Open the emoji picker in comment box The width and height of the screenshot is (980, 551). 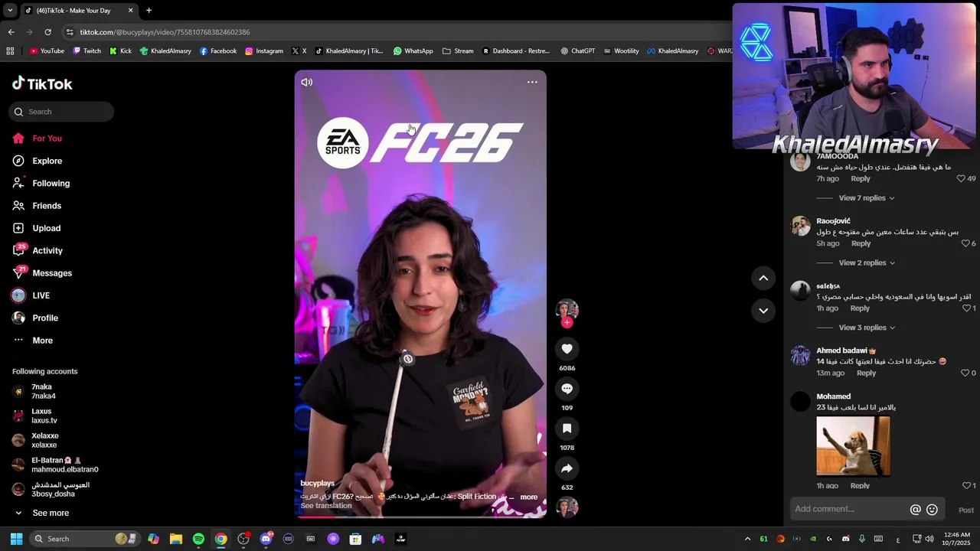(x=932, y=510)
